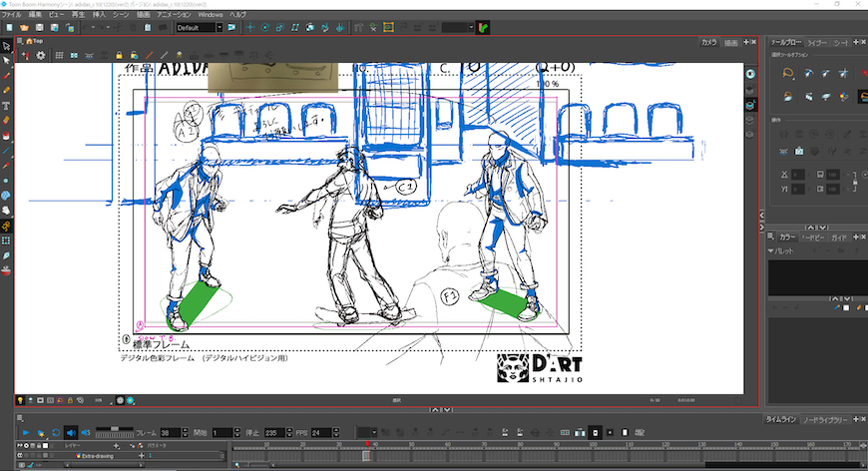The image size is (868, 471).
Task: Select the lasso icon in tool properties
Action: [788, 74]
